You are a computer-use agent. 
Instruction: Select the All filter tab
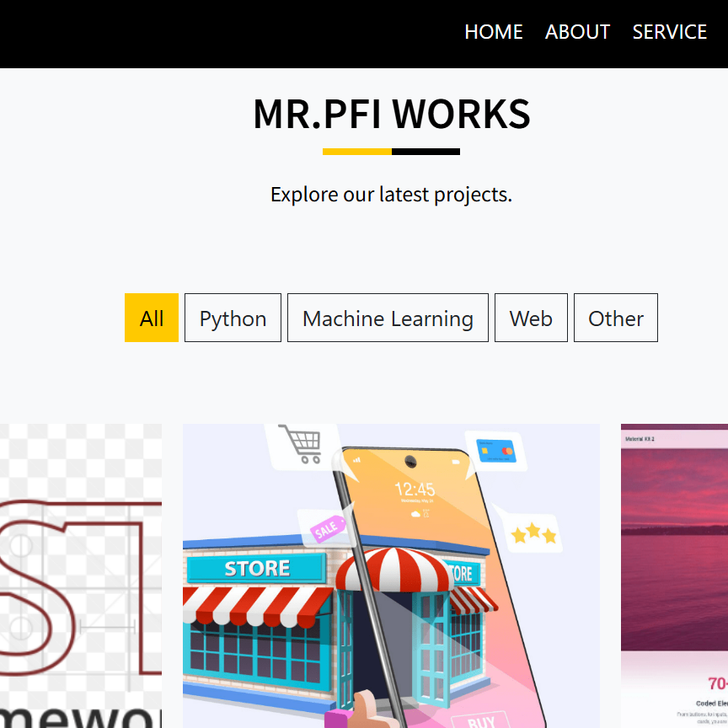[x=152, y=318]
